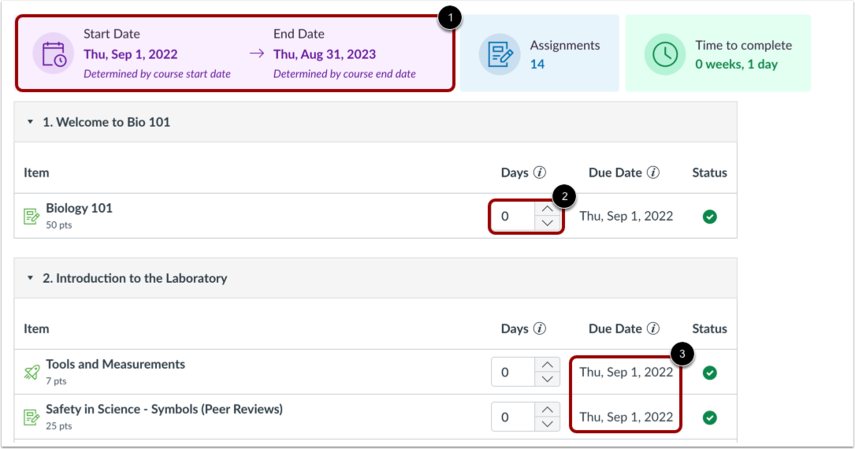Click the assignment icon next to Biology 101
855x449 pixels.
31,216
